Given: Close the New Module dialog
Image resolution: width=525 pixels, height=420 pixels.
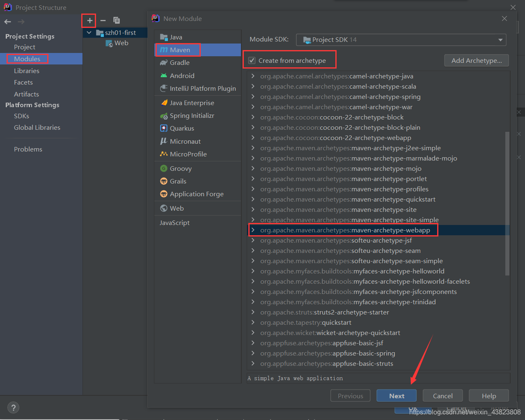Looking at the screenshot, I should (x=504, y=18).
